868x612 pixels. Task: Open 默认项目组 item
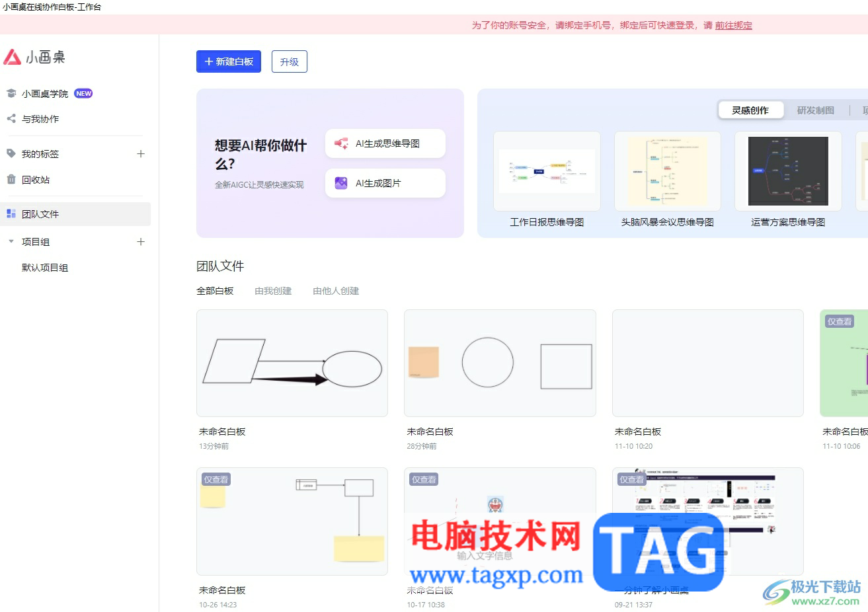coord(45,268)
